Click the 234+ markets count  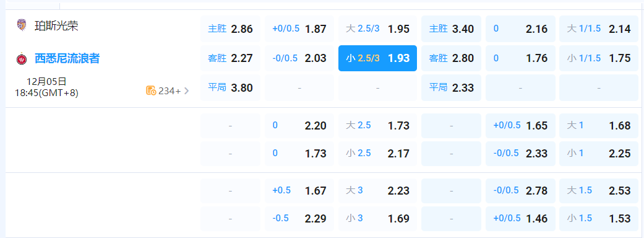point(170,91)
